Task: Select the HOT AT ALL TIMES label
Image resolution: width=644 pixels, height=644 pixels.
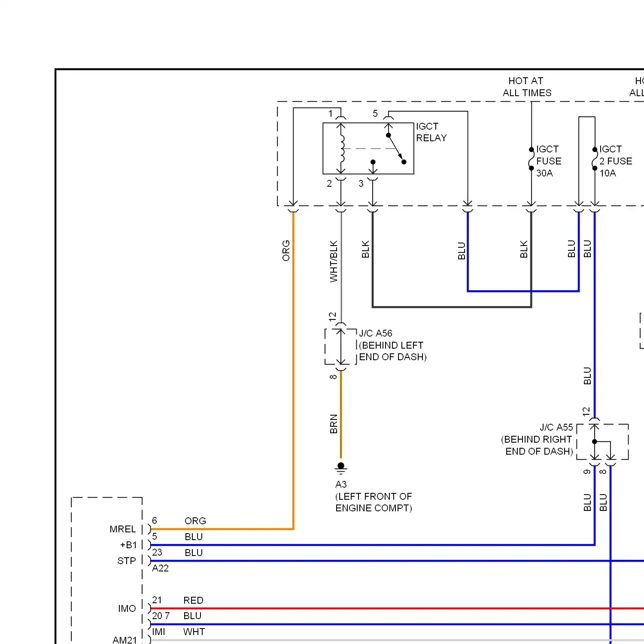Action: [x=527, y=87]
